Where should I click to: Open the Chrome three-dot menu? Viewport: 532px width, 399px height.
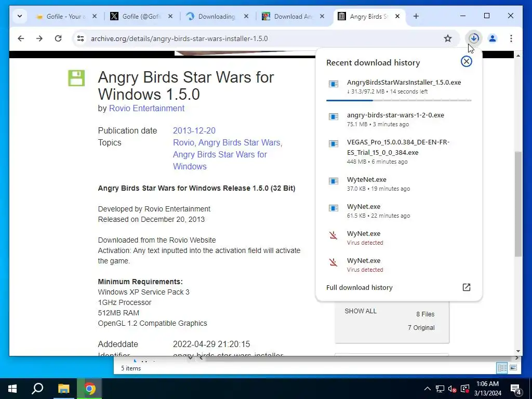511,38
